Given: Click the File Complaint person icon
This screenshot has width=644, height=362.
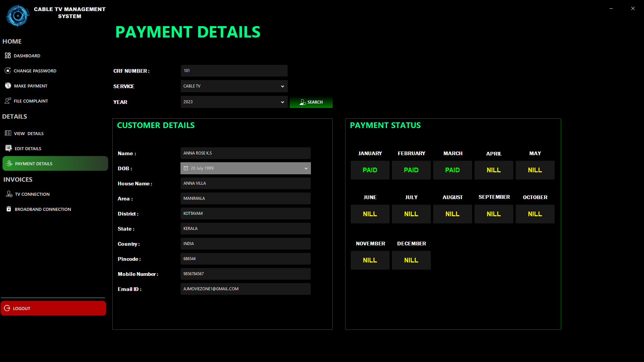Looking at the screenshot, I should pyautogui.click(x=8, y=101).
